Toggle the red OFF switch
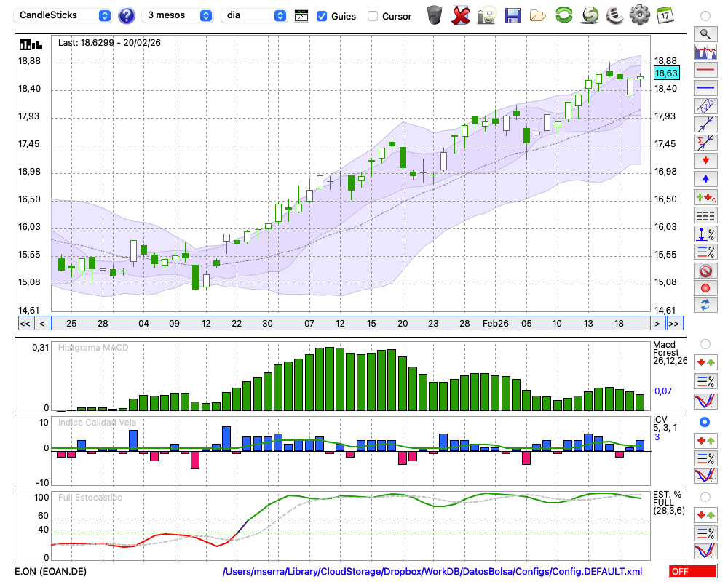The image size is (728, 582). coord(693,571)
